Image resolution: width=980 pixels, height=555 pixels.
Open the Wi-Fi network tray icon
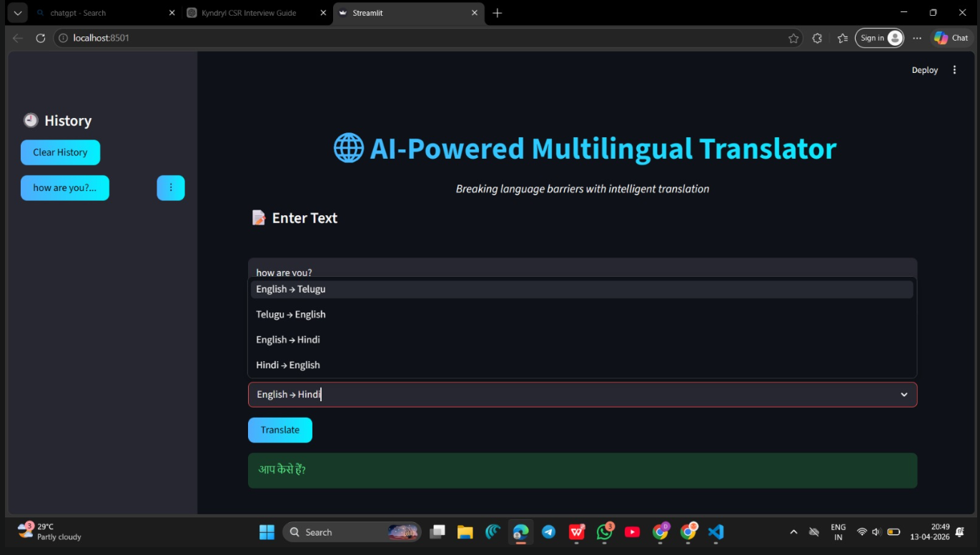[862, 532]
